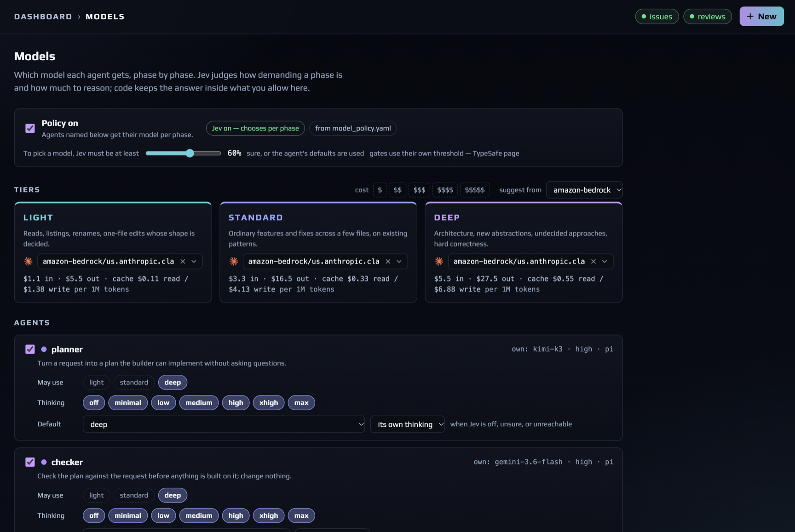The image size is (795, 532).
Task: Toggle standard tier for planner
Action: [x=134, y=382]
